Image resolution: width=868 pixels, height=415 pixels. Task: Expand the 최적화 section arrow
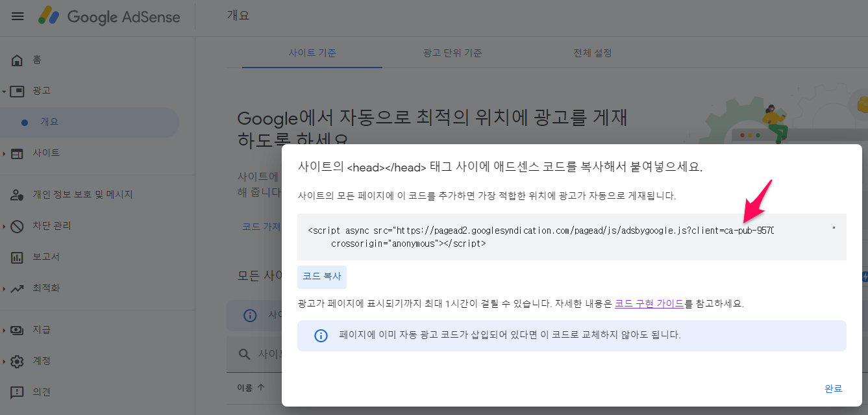pos(4,288)
